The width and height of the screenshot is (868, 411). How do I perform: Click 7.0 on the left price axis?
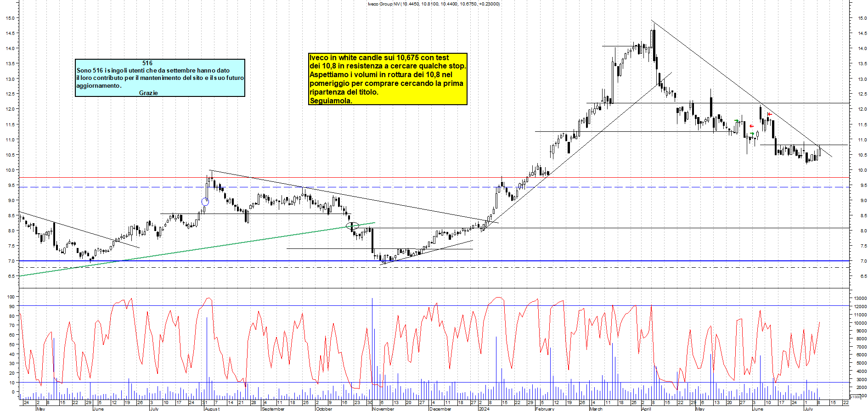coord(10,261)
